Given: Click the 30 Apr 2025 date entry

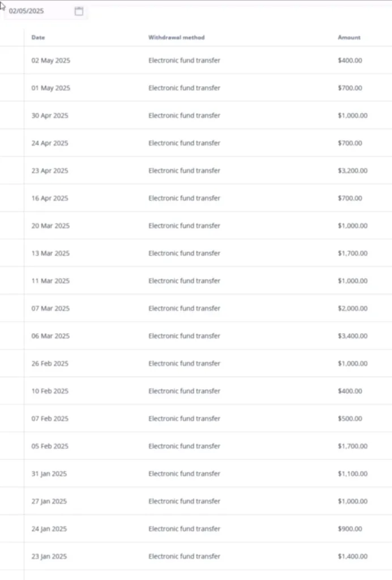Looking at the screenshot, I should [x=49, y=116].
